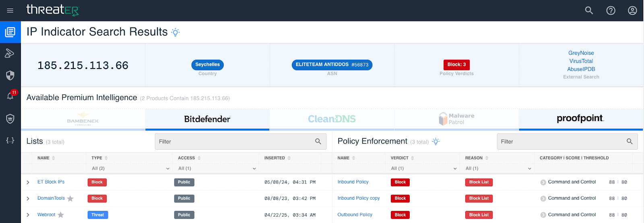This screenshot has width=644, height=223.
Task: Select the highlighted document sidebar icon
Action: 10,32
